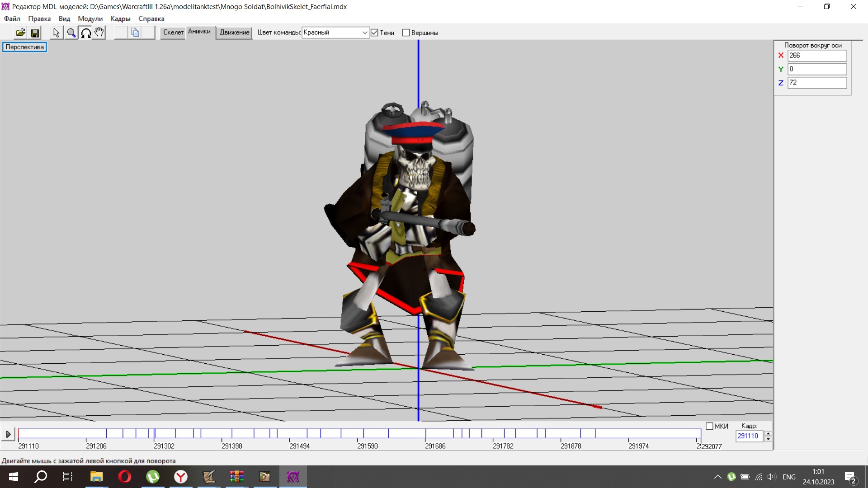Toggle the Тени shadows checkbox
This screenshot has width=868, height=488.
(374, 33)
